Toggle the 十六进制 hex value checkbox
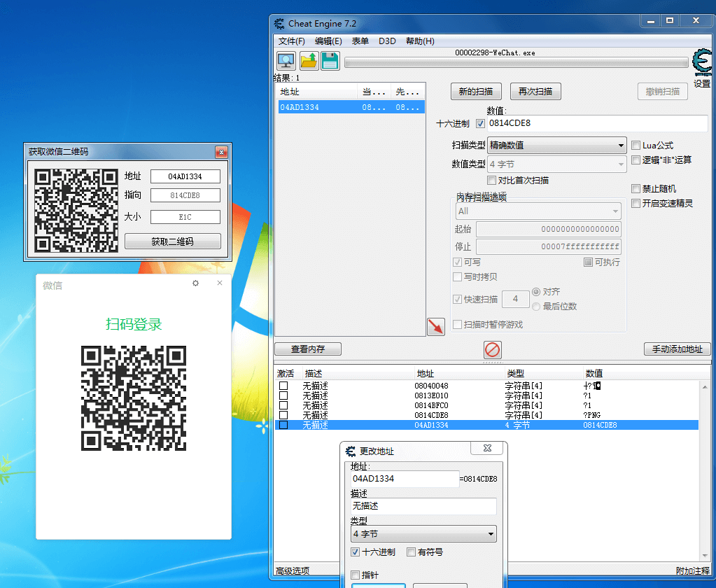 tap(482, 123)
